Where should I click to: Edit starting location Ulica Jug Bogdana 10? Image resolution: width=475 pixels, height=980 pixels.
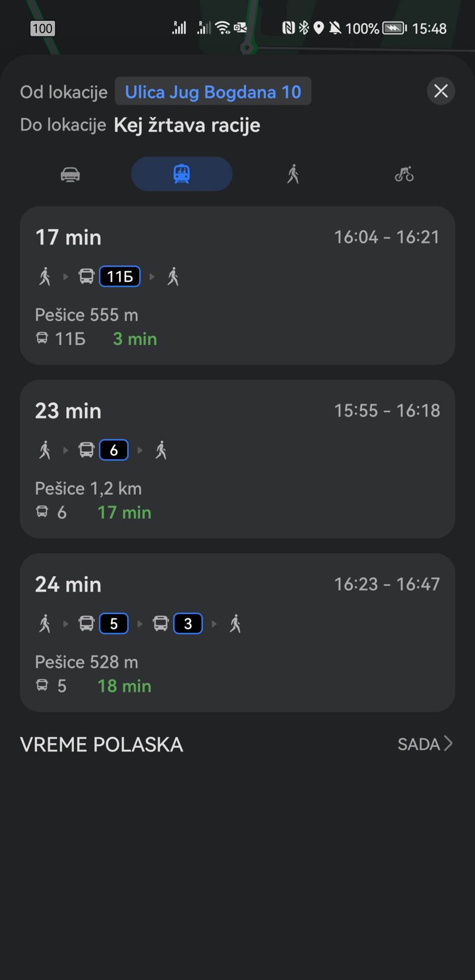pos(213,92)
